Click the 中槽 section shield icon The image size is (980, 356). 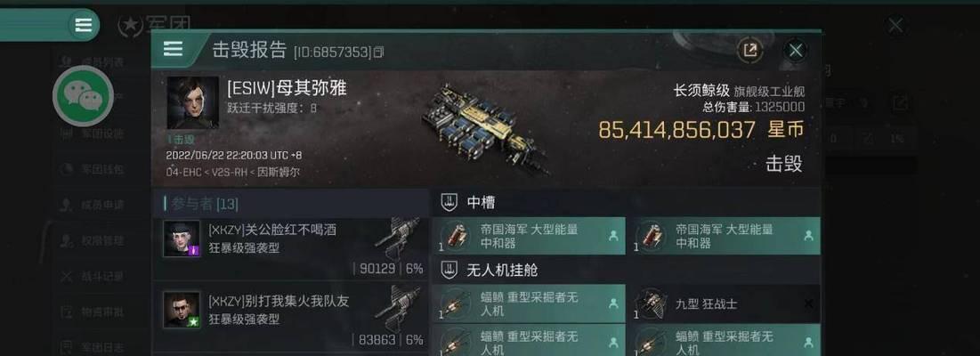pyautogui.click(x=448, y=202)
